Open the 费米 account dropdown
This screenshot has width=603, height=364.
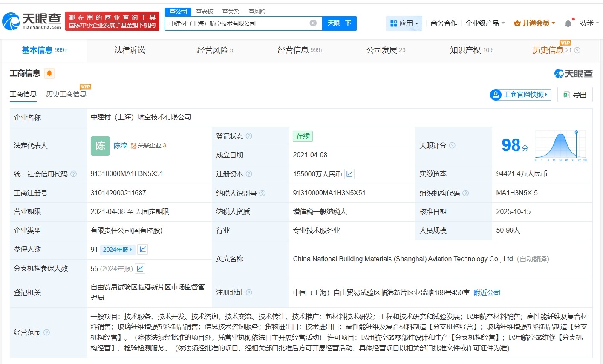point(590,23)
